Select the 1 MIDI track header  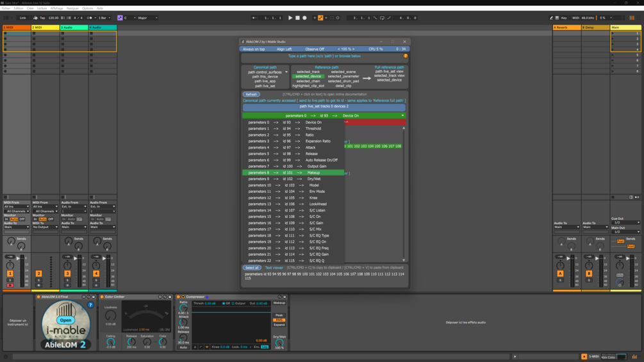point(17,28)
